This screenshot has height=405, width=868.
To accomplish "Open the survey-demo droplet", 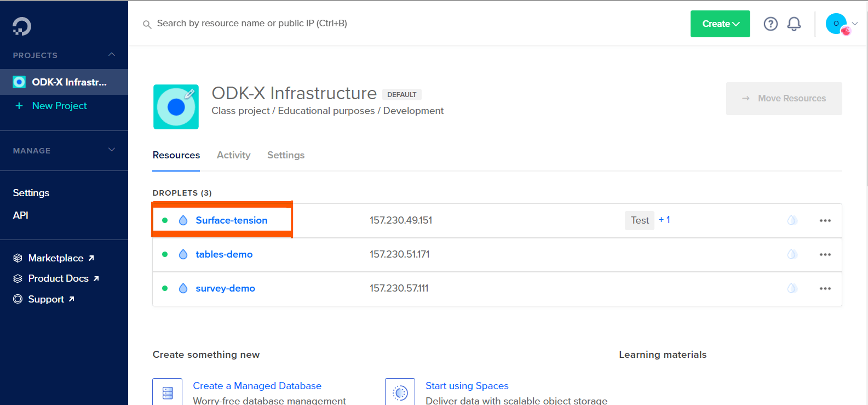I will pyautogui.click(x=226, y=288).
